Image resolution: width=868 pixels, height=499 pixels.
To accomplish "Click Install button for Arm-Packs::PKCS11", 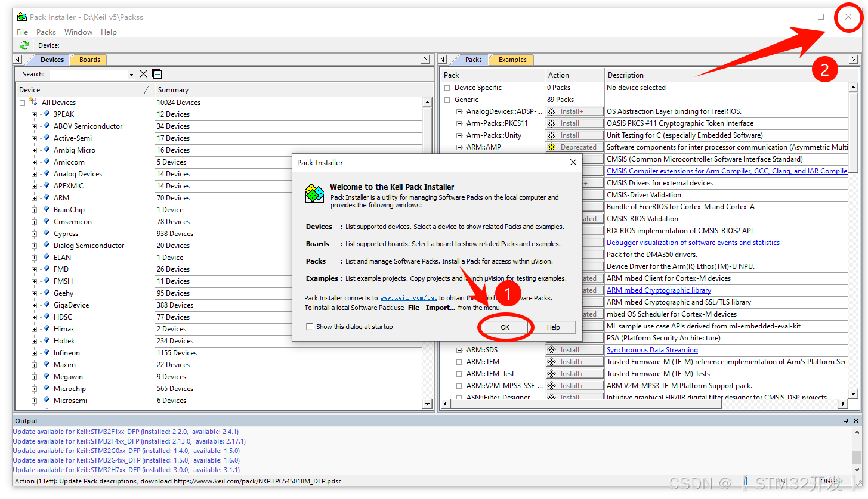I will pyautogui.click(x=574, y=123).
